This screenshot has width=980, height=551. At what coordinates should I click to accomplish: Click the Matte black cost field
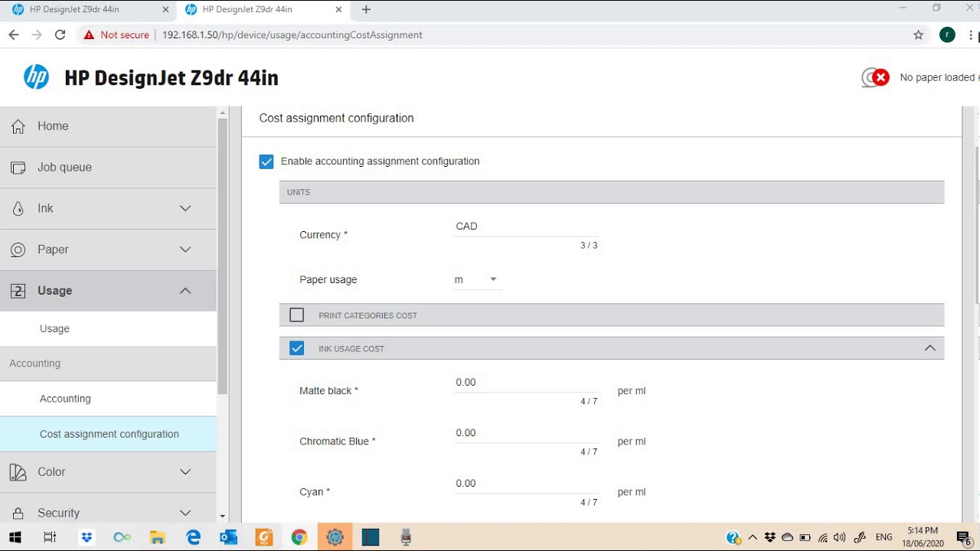[x=526, y=383]
